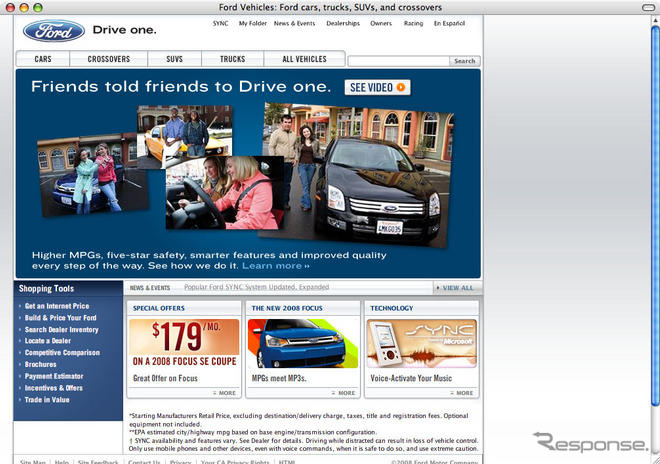Open Popular Ford SYNC System Updated headline

tap(256, 287)
